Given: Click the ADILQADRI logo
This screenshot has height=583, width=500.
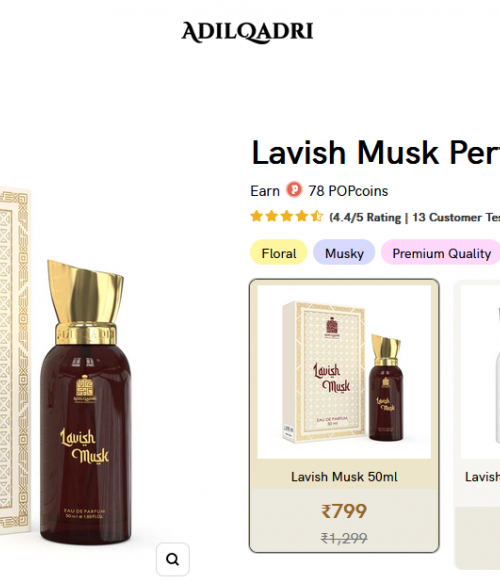Looking at the screenshot, I should (x=247, y=32).
